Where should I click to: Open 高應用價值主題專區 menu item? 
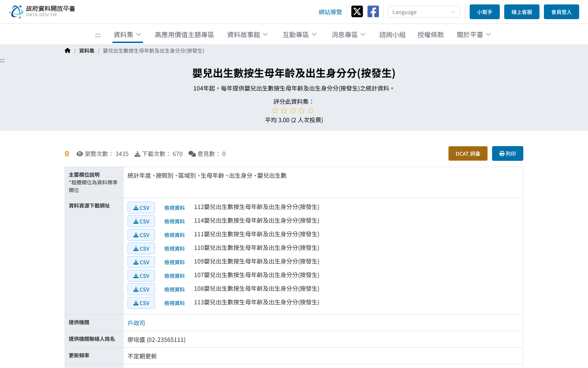pos(184,35)
